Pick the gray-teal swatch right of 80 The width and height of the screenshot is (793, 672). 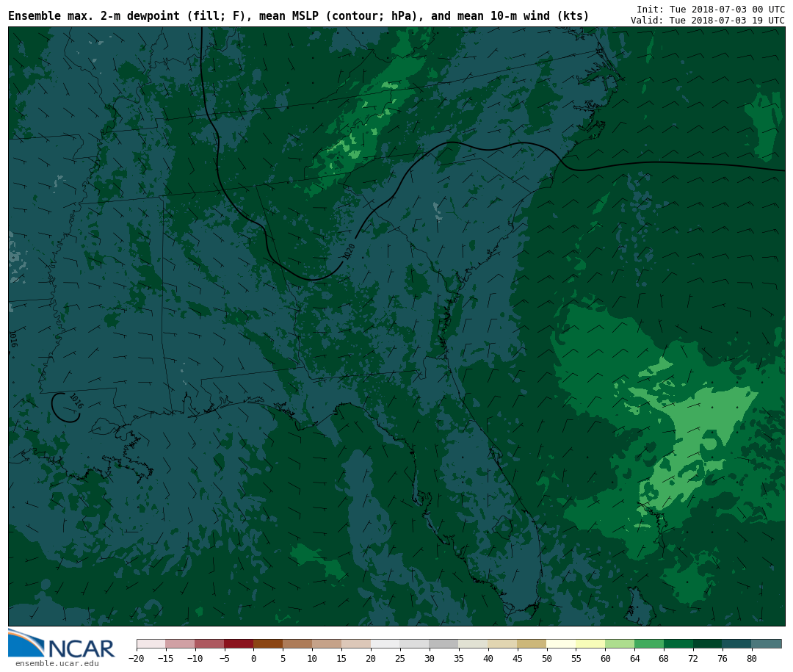pos(766,643)
